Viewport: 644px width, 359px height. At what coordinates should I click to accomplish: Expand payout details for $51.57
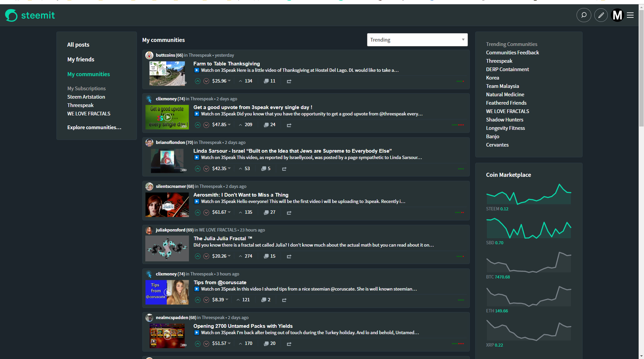pyautogui.click(x=221, y=343)
